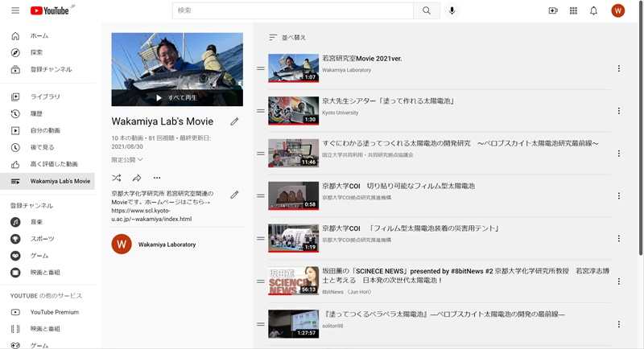This screenshot has width=644, height=349.
Task: Open the account avatar W menu
Action: coord(617,10)
